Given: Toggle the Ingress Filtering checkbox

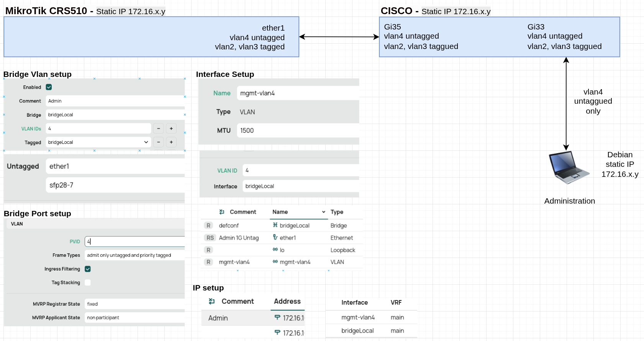Looking at the screenshot, I should 88,269.
